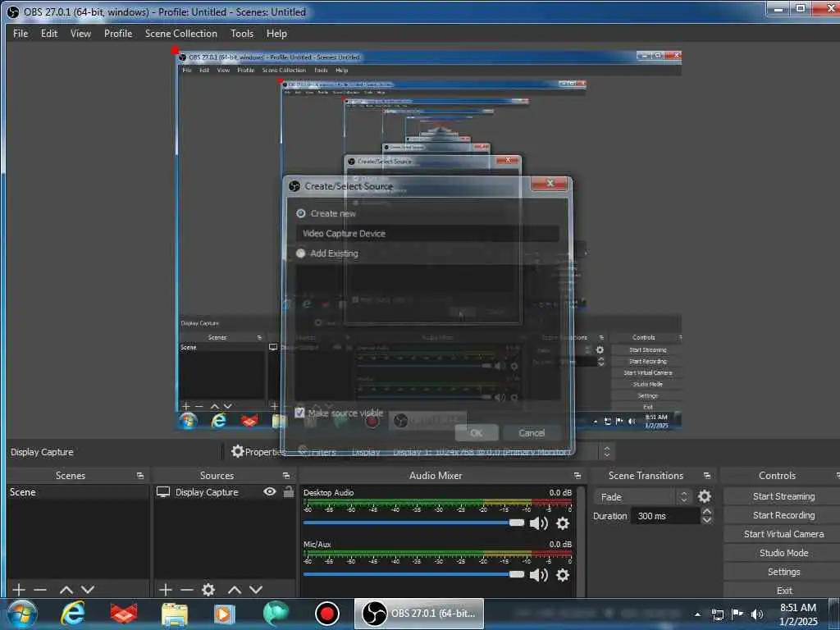Toggle lock on Display Capture source

(x=288, y=491)
